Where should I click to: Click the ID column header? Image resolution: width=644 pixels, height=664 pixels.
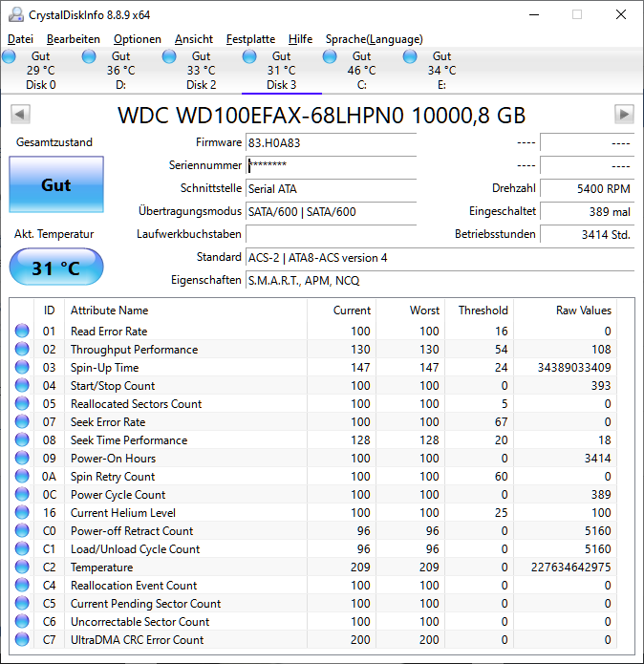pyautogui.click(x=49, y=311)
